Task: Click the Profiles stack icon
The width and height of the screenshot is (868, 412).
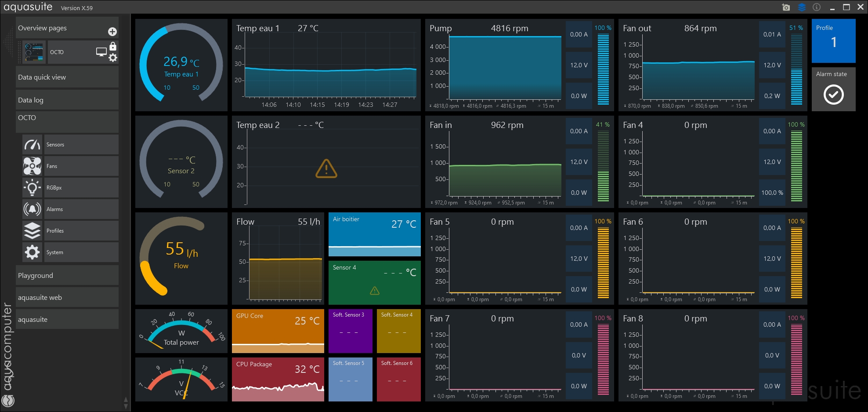Action: [33, 231]
